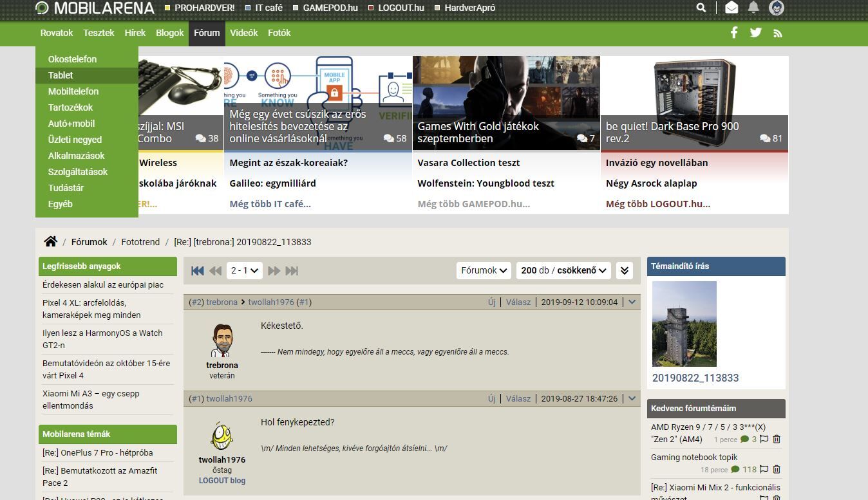Click Válasz on trebrona's post
Image resolution: width=868 pixels, height=500 pixels.
518,302
